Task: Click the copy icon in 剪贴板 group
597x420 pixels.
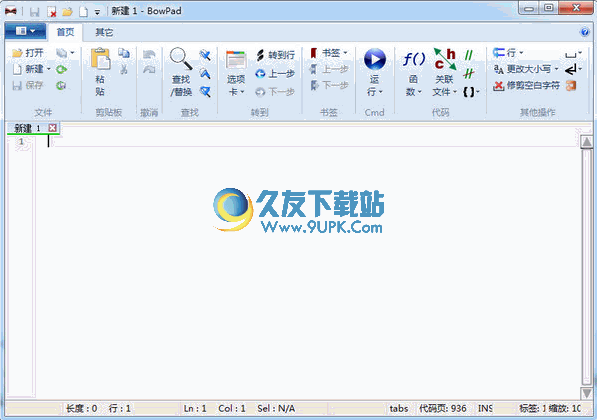Action: [124, 53]
